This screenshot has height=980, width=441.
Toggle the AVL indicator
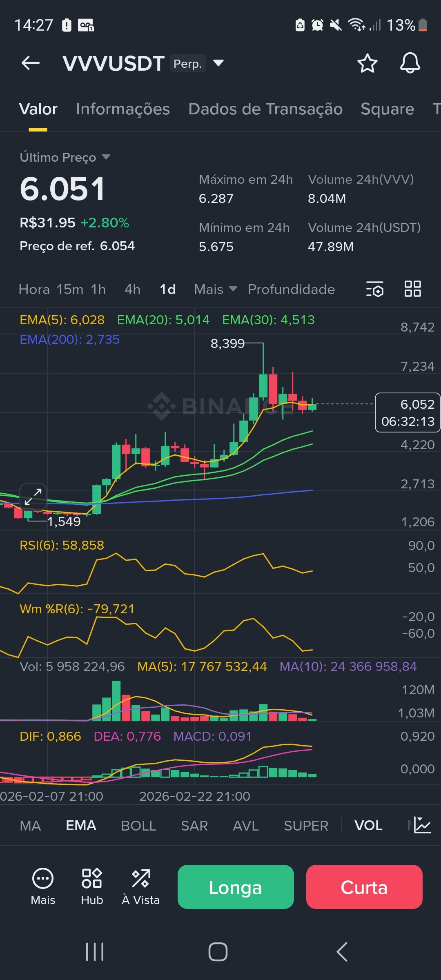pos(245,826)
